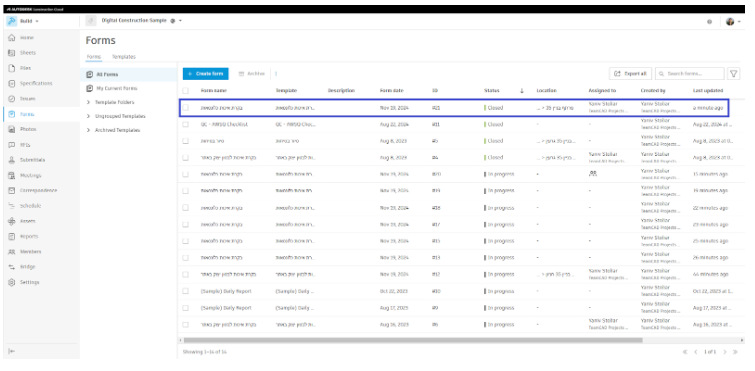Focus the Search forms input field

click(690, 74)
